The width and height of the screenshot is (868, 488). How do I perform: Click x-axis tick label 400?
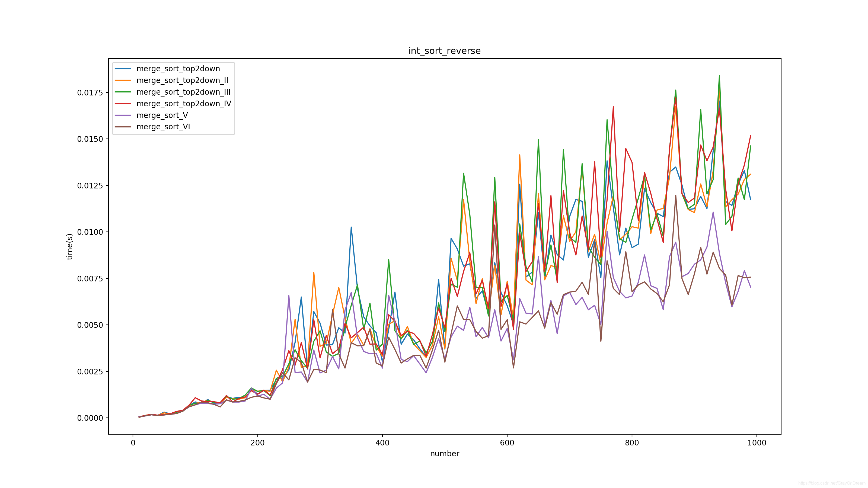click(382, 443)
